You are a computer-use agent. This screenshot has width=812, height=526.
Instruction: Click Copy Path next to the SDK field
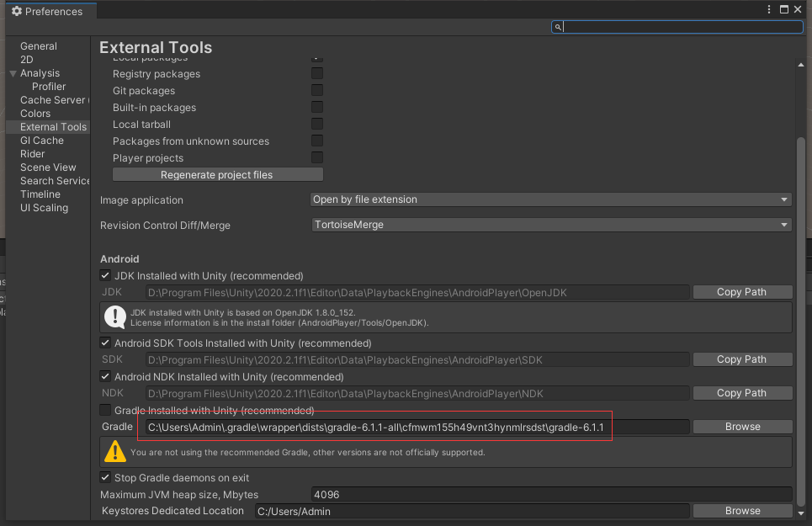coord(741,359)
